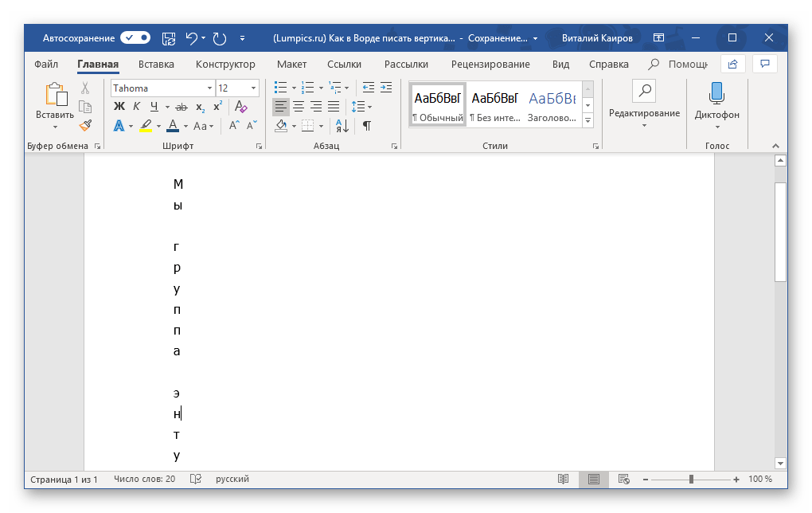Screen dimensions: 812x513
Task: Click the zoom slider in status bar
Action: (x=691, y=480)
